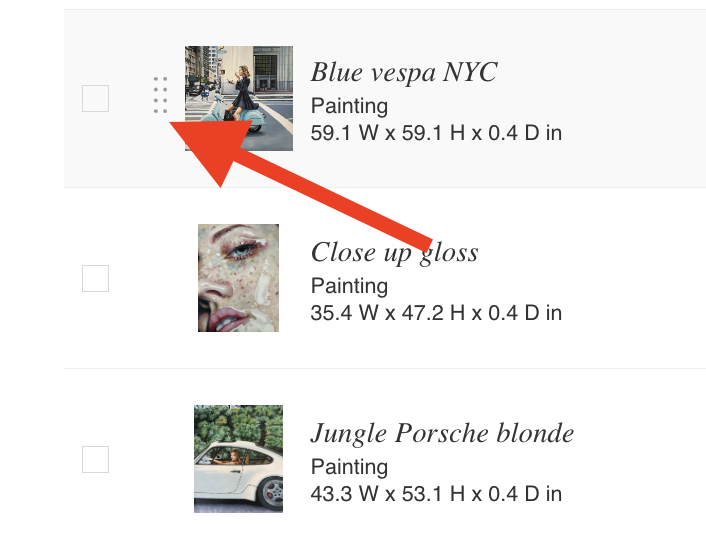Grab the drag handle beside Blue vespa NYC

[x=160, y=95]
